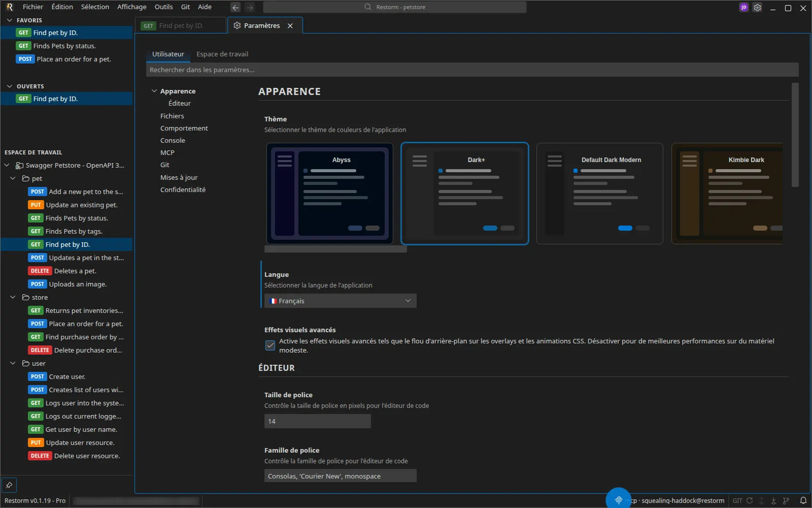This screenshot has width=812, height=508.
Task: Click the Rechercher dans les paramètres field
Action: (472, 70)
